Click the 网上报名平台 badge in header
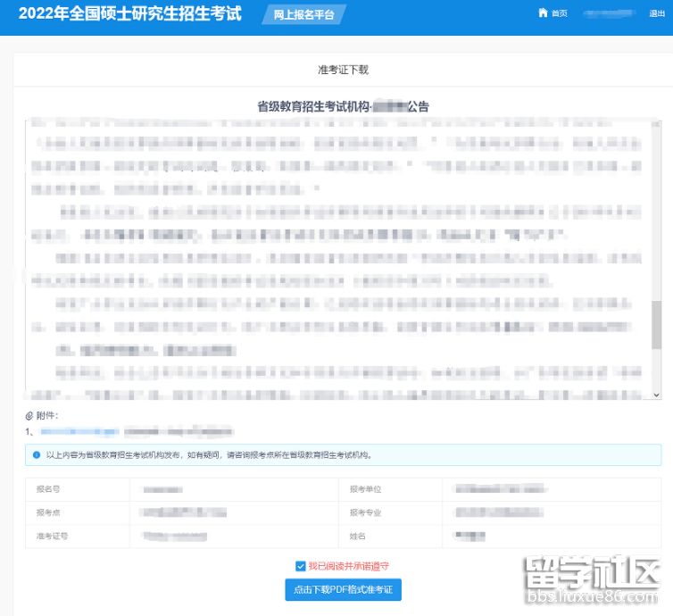Screen dimensions: 673x616 coord(304,14)
